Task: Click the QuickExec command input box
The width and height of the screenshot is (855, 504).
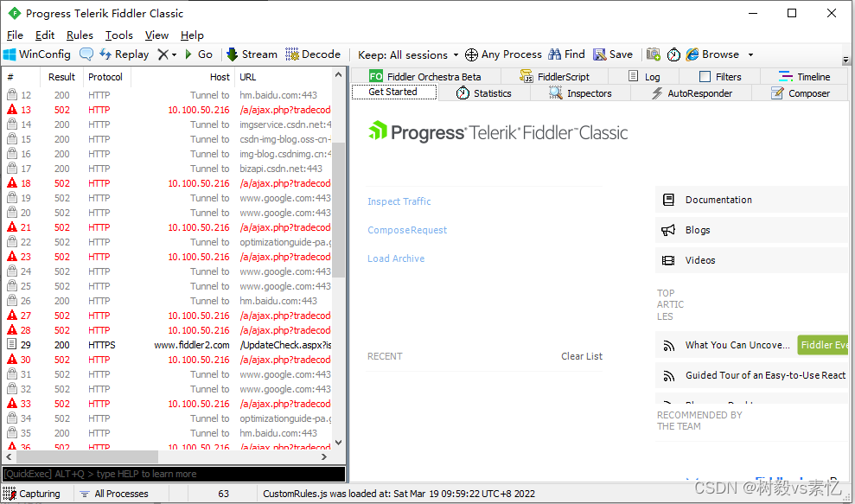Action: (174, 474)
